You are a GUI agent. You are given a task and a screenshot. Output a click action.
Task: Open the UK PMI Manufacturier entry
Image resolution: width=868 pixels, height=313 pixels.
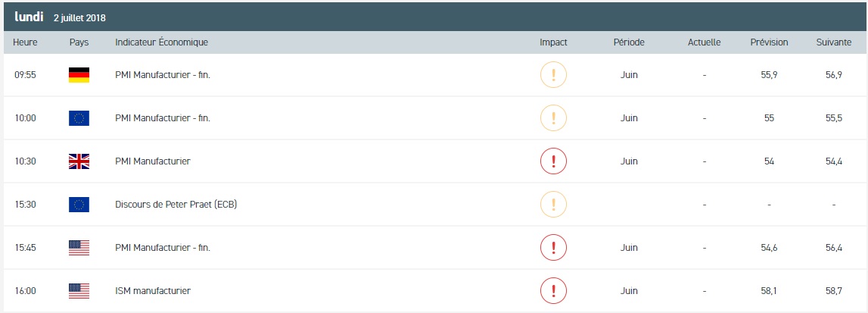153,161
